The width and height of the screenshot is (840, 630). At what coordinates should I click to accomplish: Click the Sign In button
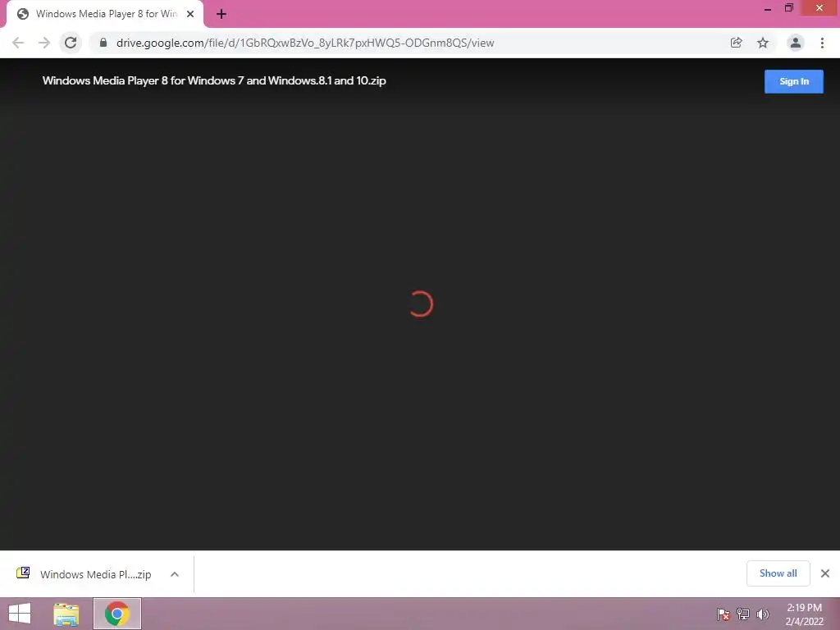click(793, 81)
